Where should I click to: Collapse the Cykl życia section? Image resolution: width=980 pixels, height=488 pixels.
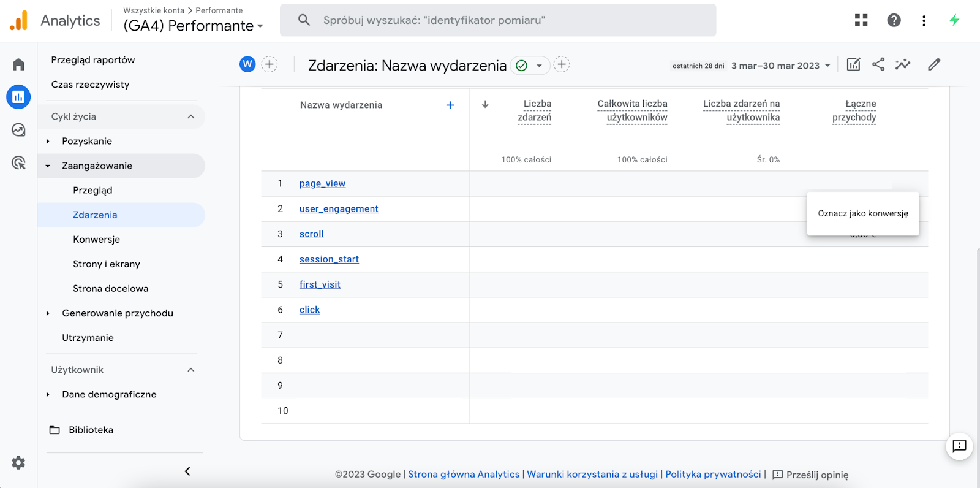(190, 116)
